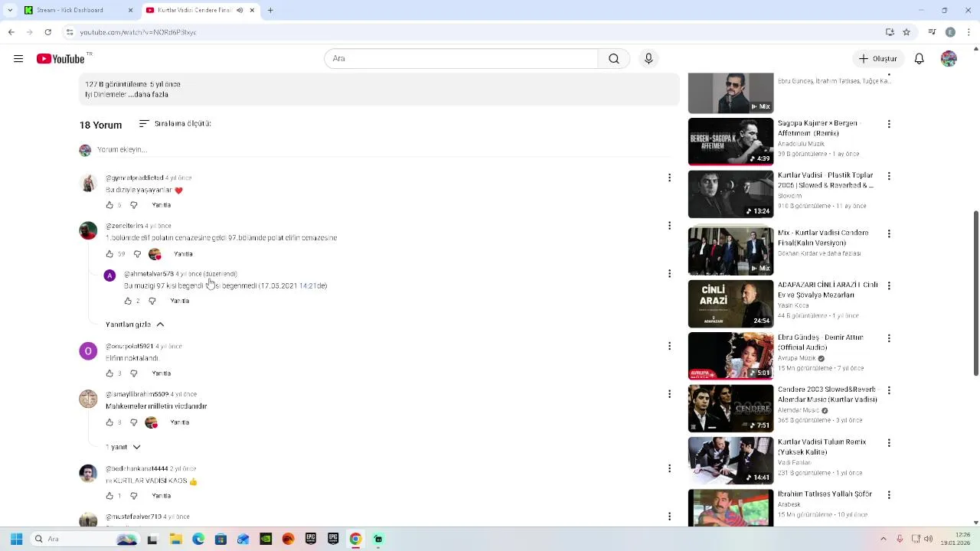This screenshot has height=551, width=980.
Task: Collapse replies with 'Yanıtları gizle'
Action: (135, 324)
